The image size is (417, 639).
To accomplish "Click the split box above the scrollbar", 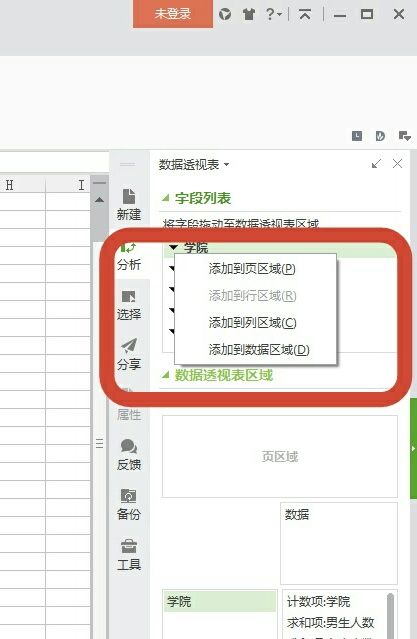I will click(99, 183).
